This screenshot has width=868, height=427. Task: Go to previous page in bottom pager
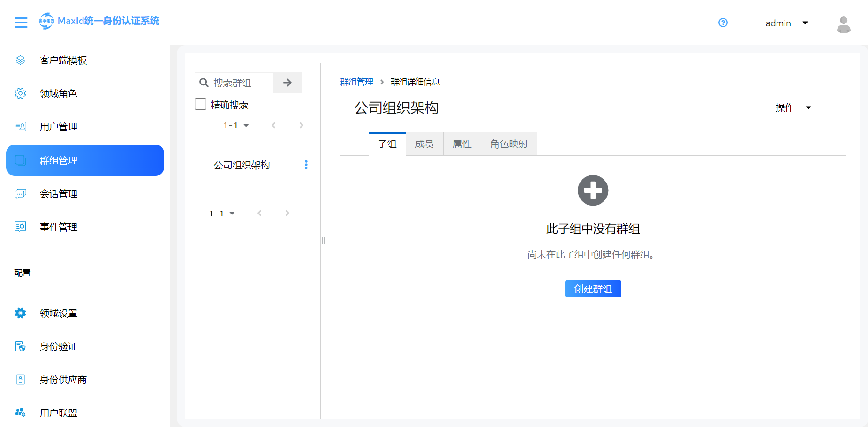pos(259,213)
